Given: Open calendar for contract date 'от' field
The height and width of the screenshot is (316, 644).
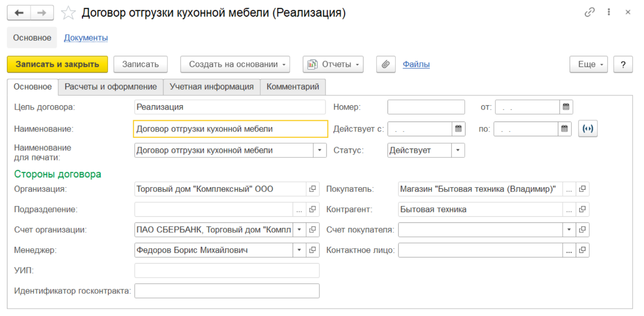Looking at the screenshot, I should 566,107.
